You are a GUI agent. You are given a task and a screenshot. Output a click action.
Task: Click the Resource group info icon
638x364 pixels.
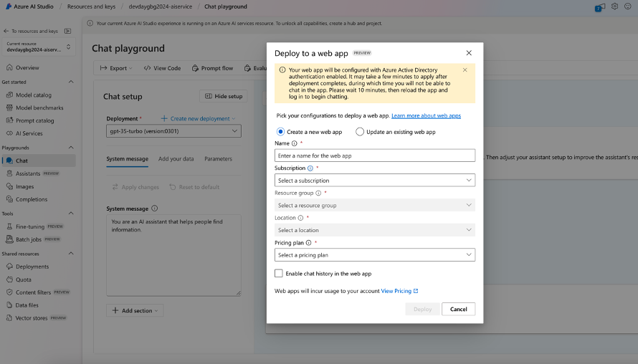click(x=318, y=193)
